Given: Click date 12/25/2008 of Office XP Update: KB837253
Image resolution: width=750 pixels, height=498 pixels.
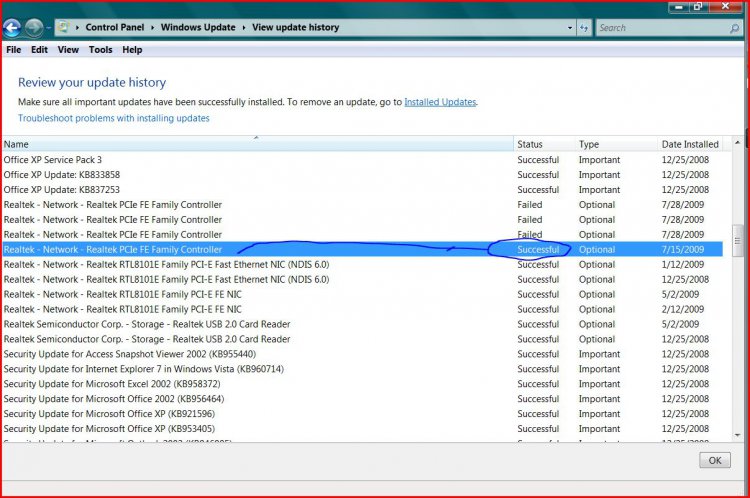Looking at the screenshot, I should click(x=685, y=189).
